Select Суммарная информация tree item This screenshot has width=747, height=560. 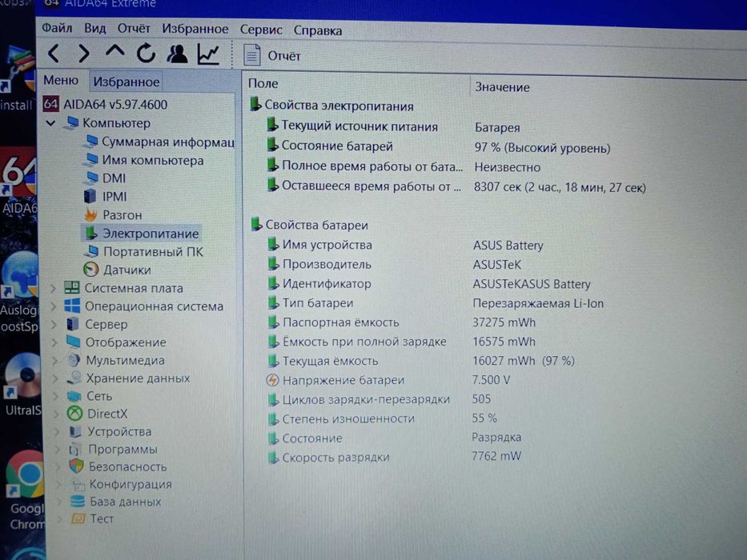(160, 142)
